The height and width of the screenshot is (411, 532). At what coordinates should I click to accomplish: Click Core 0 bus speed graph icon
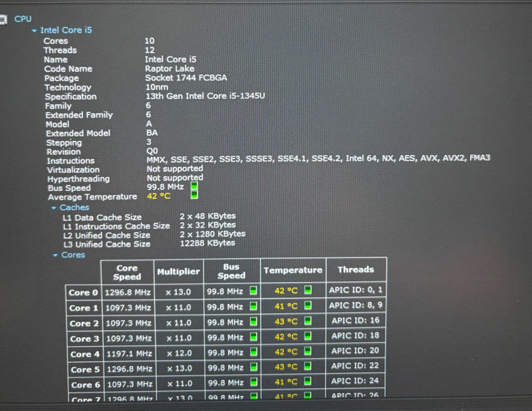[x=253, y=291]
